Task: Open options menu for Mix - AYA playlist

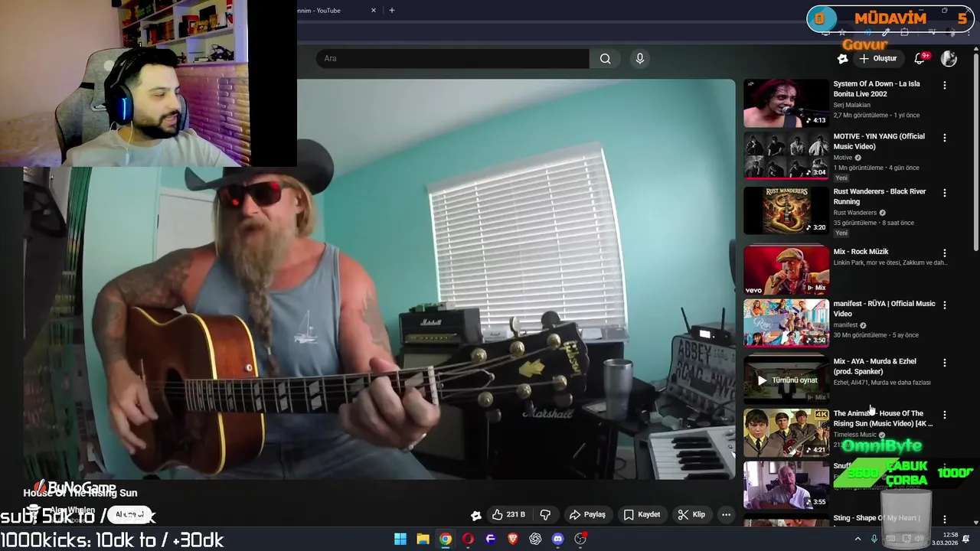Action: tap(944, 363)
